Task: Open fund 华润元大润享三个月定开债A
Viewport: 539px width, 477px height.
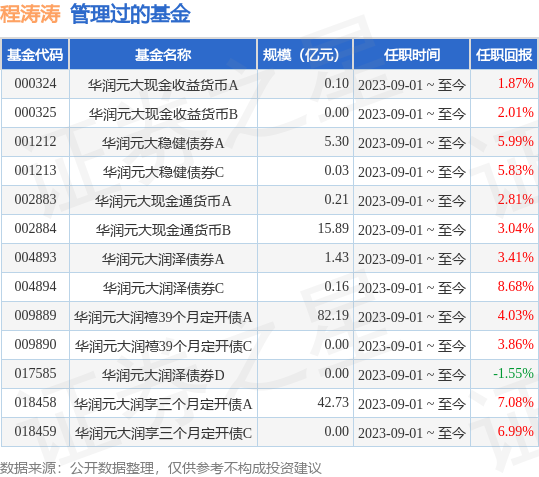Action: [x=163, y=403]
